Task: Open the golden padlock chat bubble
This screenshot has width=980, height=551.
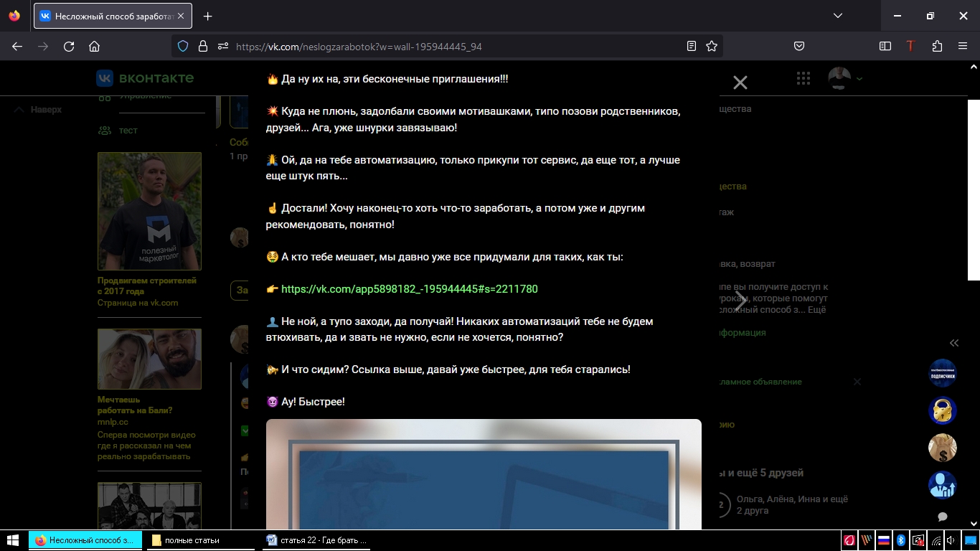Action: pyautogui.click(x=943, y=410)
